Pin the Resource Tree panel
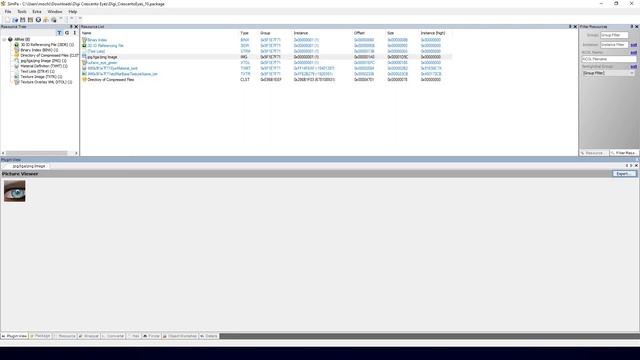640x360 pixels. (x=71, y=27)
